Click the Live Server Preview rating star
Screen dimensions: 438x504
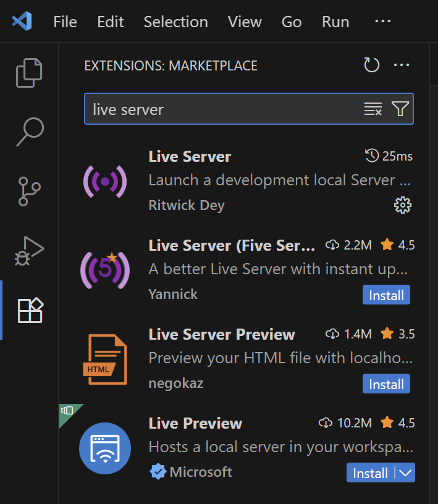(x=387, y=334)
